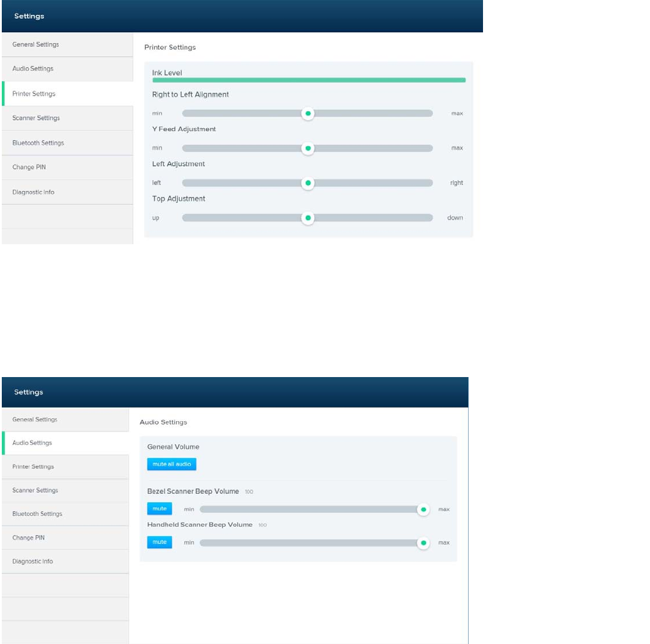The height and width of the screenshot is (644, 650).
Task: Click the '100' value beside Bezel Scanner Beep Volume
Action: pos(249,492)
